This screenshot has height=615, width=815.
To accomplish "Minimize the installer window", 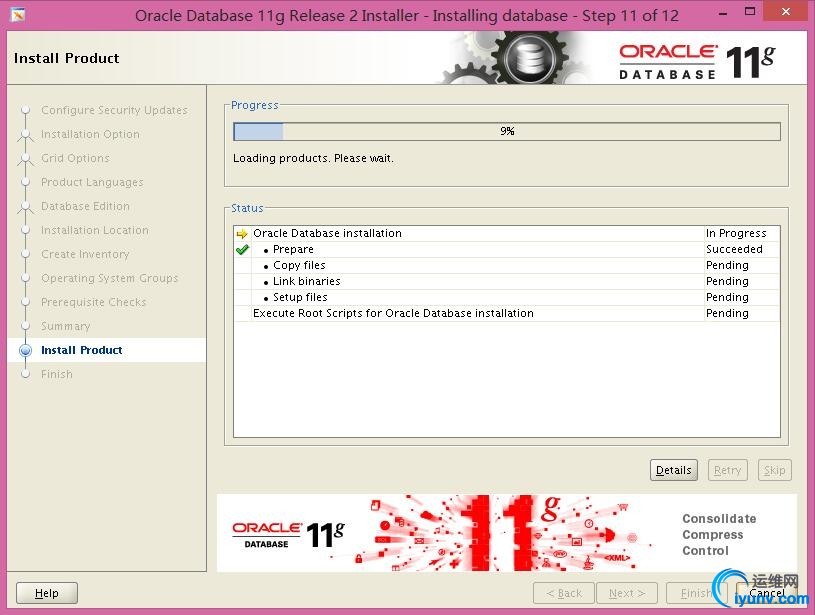I will 723,12.
